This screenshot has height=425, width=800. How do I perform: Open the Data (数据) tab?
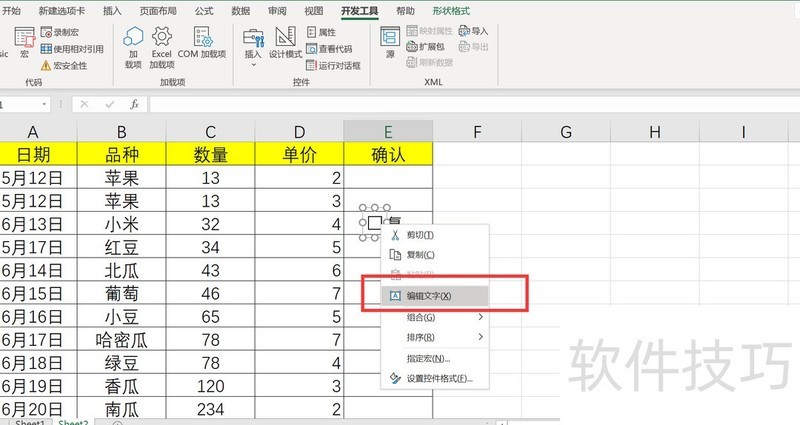click(240, 10)
